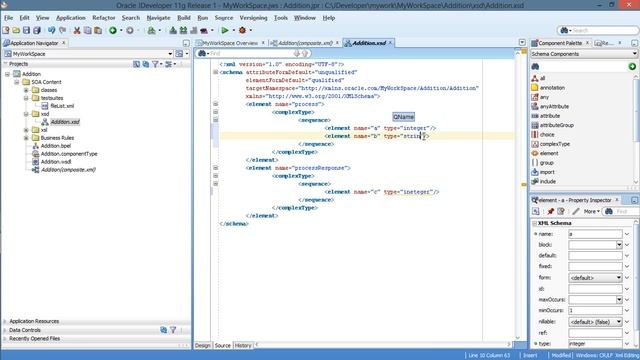This screenshot has height=360, width=640.
Task: Collapse the Addition project tree node
Action: coord(7,74)
